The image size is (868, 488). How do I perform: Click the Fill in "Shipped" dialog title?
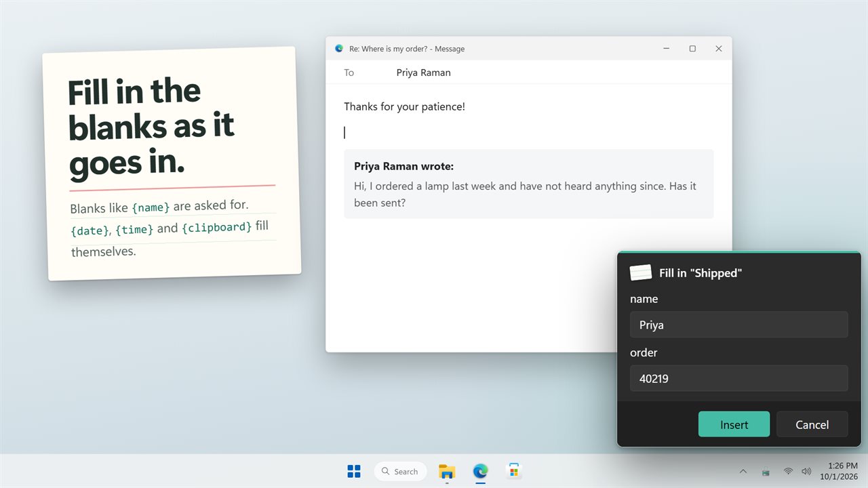click(x=701, y=273)
